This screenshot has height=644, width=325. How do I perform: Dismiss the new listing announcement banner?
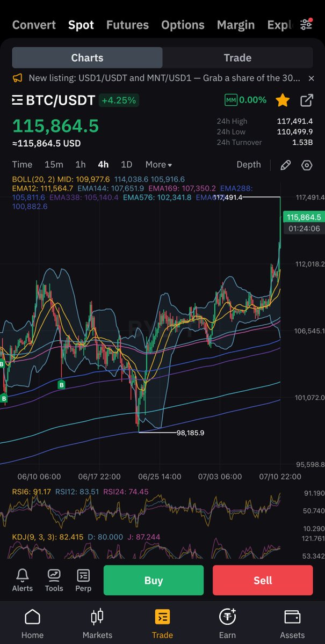(311, 78)
